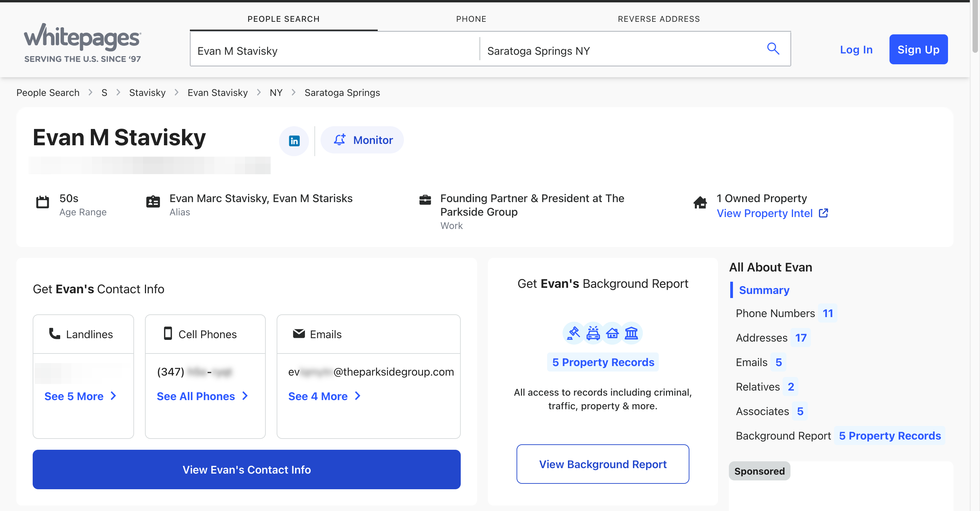Screen dimensions: 980x511
Task: Click the courthouse building icon
Action: click(632, 333)
